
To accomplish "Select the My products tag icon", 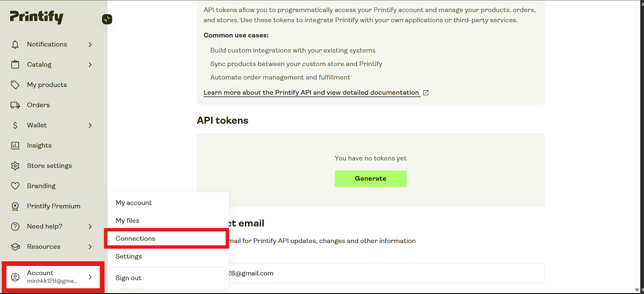I will pos(15,85).
